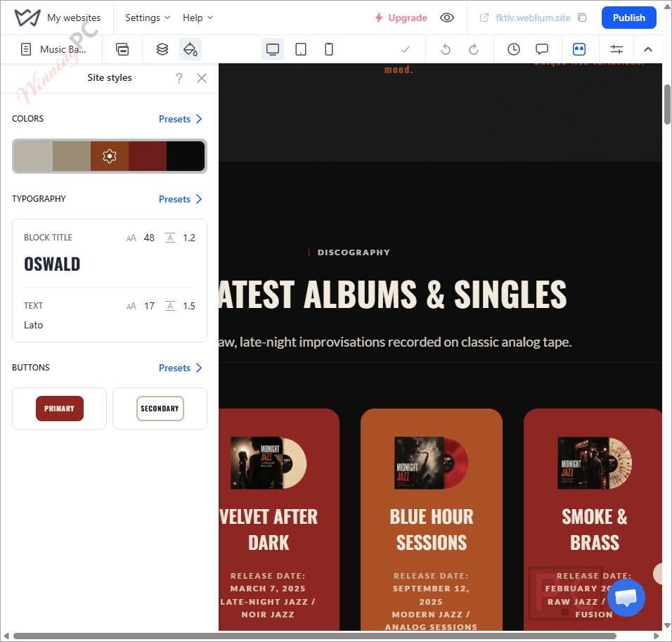Screen dimensions: 672x642
Task: Preview the site with the eye icon
Action: 447,18
